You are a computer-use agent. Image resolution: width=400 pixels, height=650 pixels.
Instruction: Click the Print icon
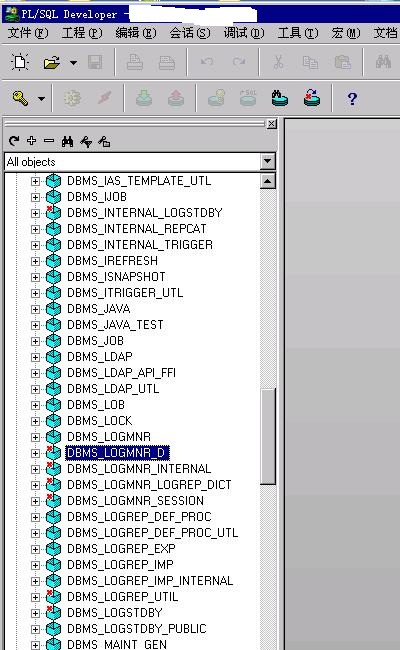[135, 63]
